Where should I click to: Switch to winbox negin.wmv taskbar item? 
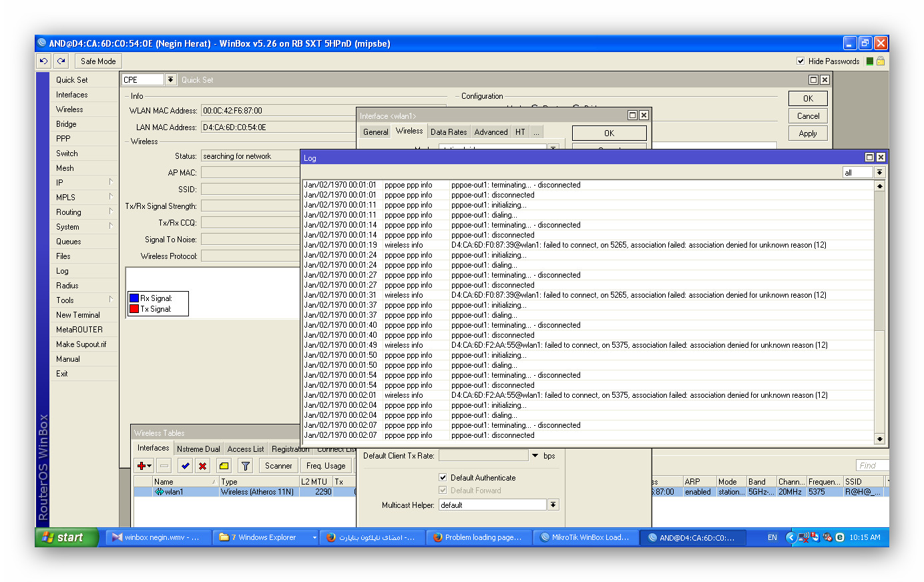click(x=157, y=537)
